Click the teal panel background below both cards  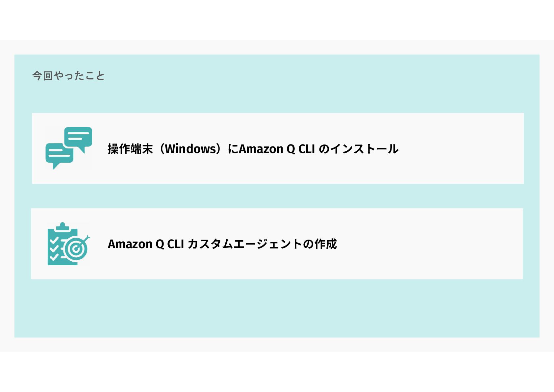pyautogui.click(x=276, y=309)
